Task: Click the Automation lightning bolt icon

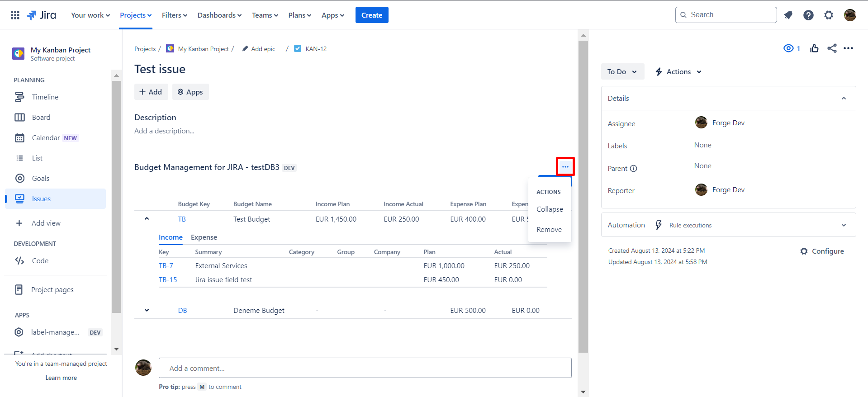Action: (659, 225)
